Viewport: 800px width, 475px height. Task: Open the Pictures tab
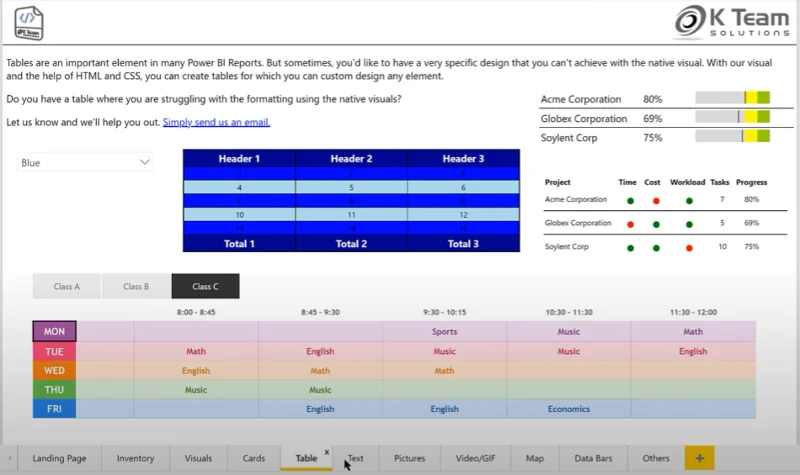point(409,458)
